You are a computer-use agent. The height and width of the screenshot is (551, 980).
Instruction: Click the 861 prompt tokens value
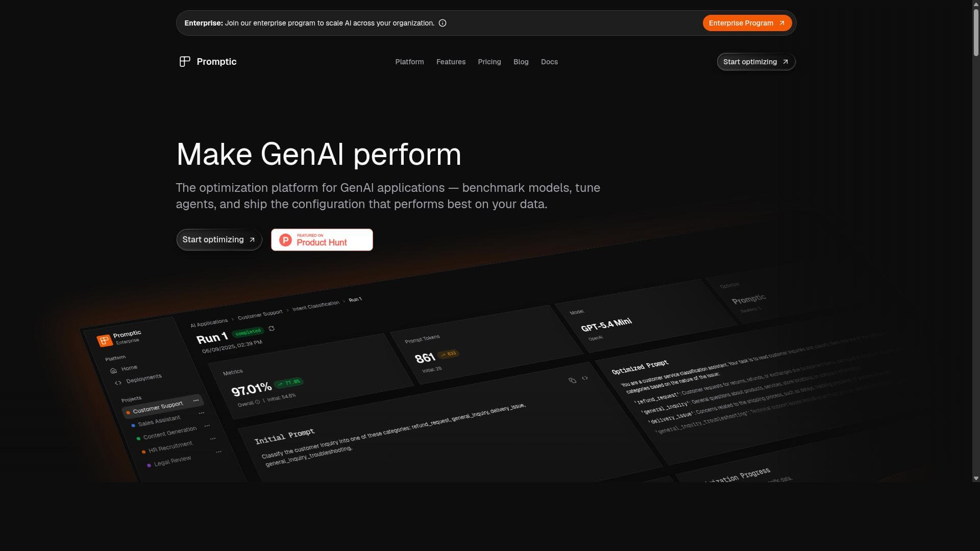pos(425,358)
